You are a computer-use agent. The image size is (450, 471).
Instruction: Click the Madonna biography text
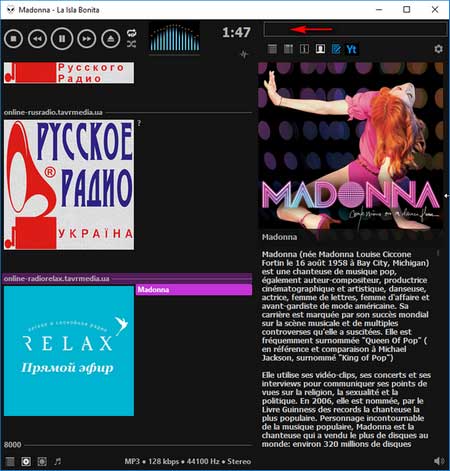[x=346, y=349]
